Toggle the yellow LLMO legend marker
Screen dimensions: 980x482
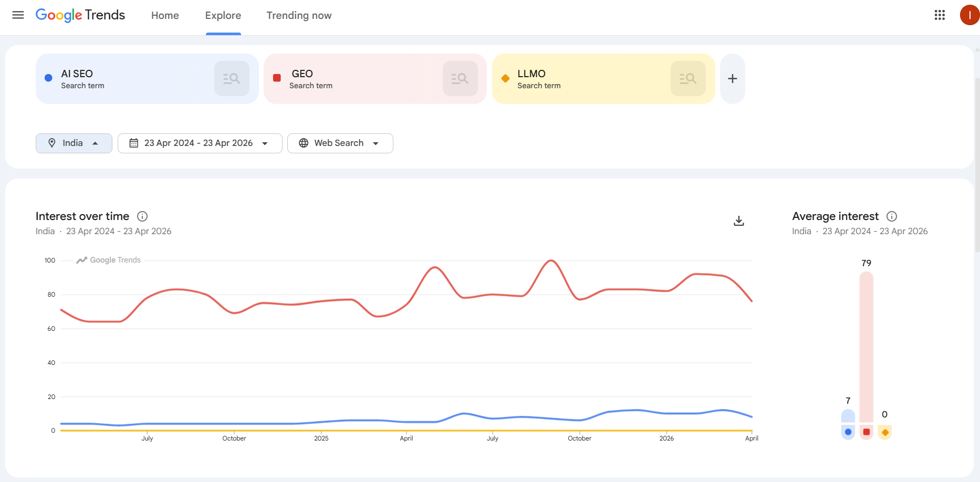885,432
